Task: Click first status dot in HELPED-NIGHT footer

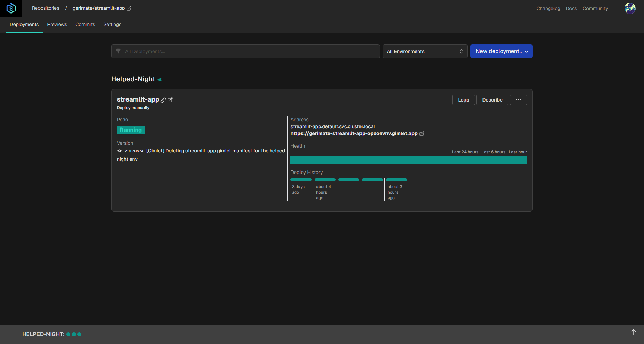Action: (68, 334)
